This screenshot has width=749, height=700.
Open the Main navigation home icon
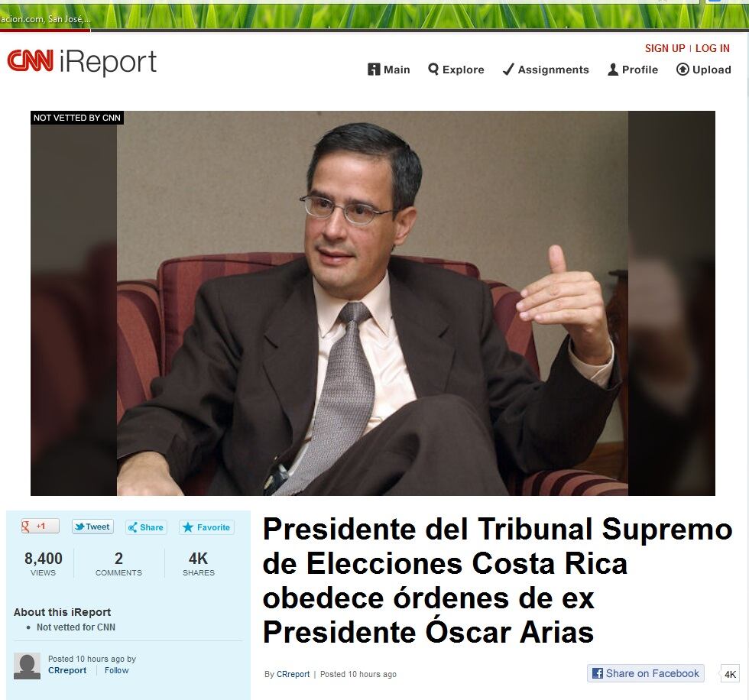[374, 70]
